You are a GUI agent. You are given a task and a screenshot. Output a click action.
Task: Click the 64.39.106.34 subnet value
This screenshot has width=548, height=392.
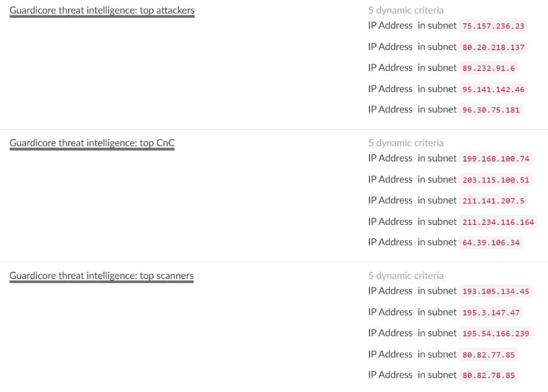click(491, 243)
